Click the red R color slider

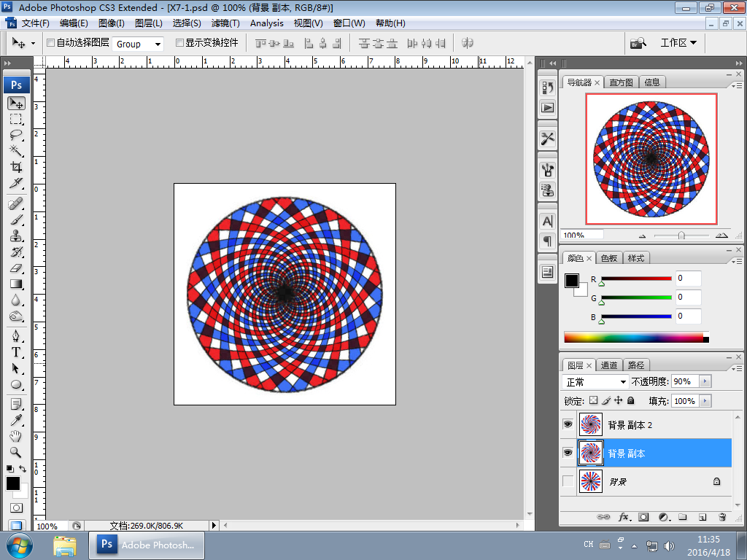(x=635, y=279)
